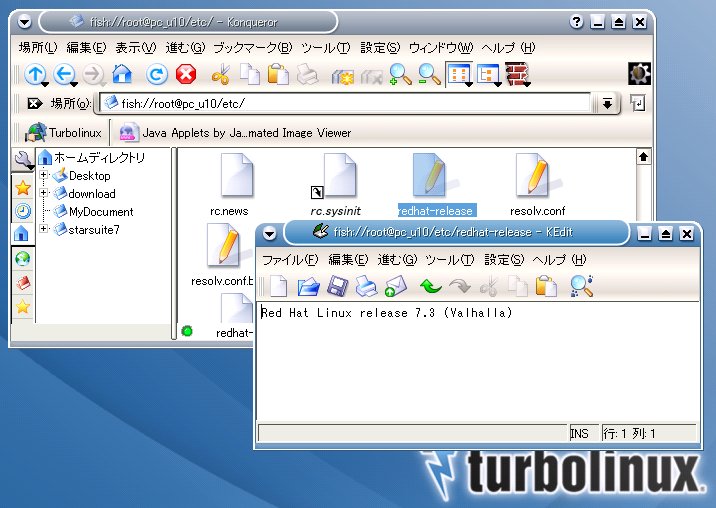Go to Home directory via house icon
The image size is (716, 508).
click(122, 74)
